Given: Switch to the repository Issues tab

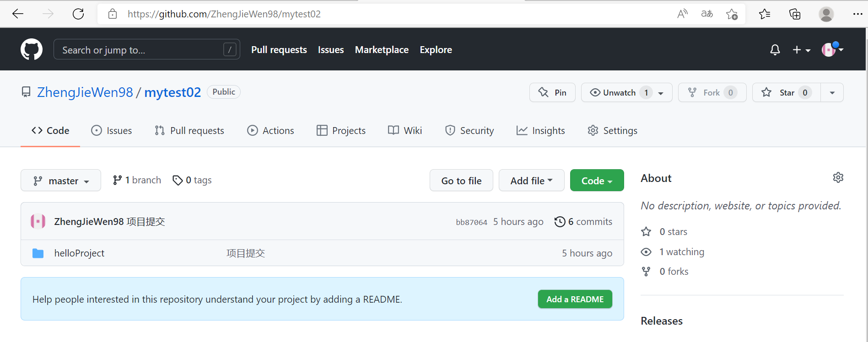Looking at the screenshot, I should (111, 131).
